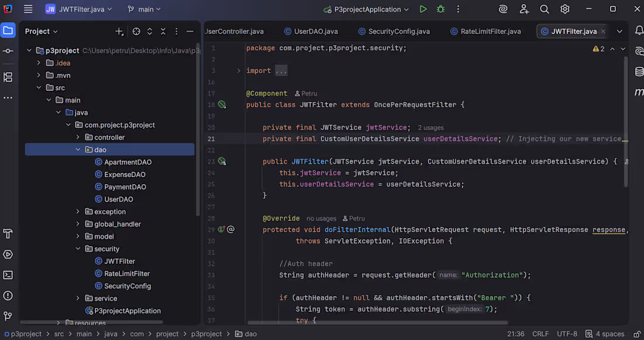Click CRLF line separator in status bar
Viewport: 644px width, 340px height.
540,334
